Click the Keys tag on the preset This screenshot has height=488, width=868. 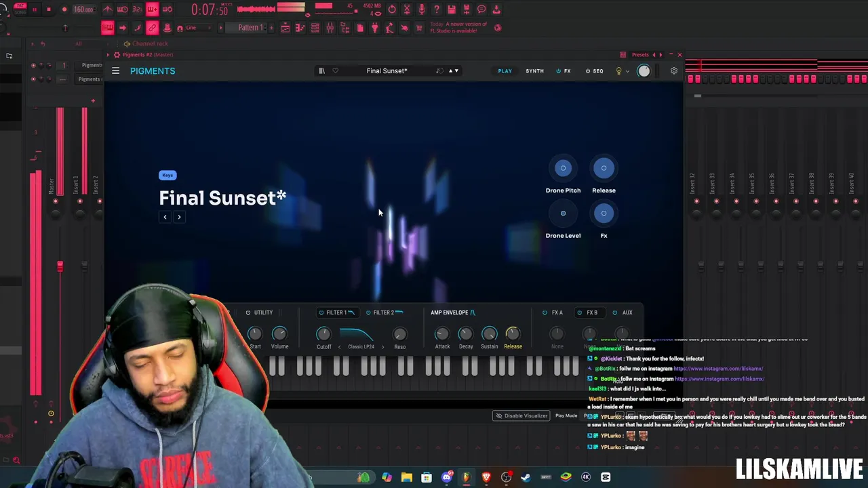pos(167,175)
